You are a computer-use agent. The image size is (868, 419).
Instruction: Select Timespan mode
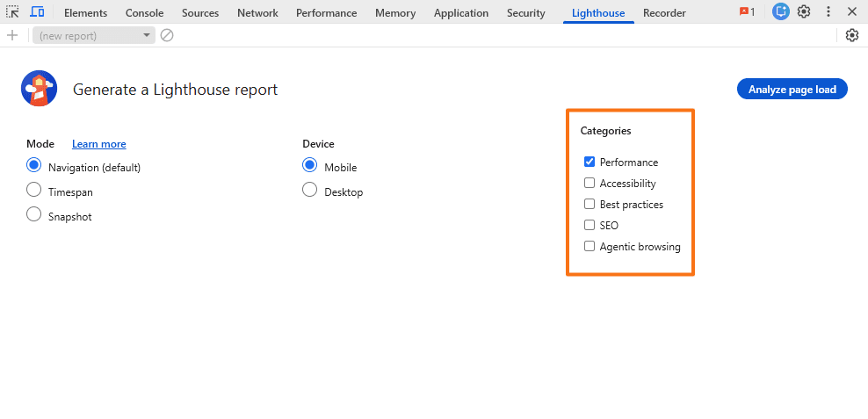coord(33,190)
